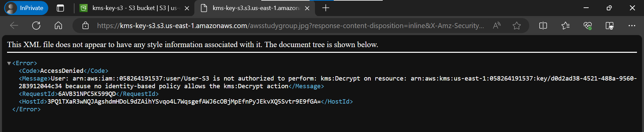Viewport: 644px width, 132px height.
Task: Open Settings and more menu
Action: tap(632, 25)
